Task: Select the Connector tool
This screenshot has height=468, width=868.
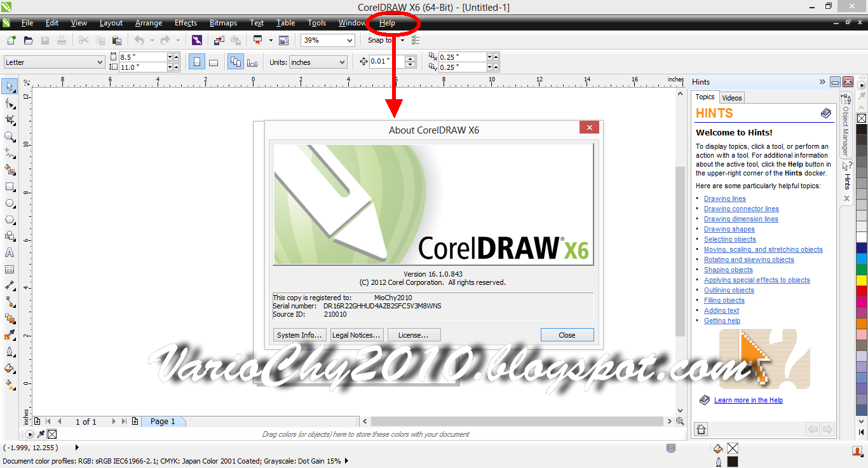Action: (x=10, y=302)
